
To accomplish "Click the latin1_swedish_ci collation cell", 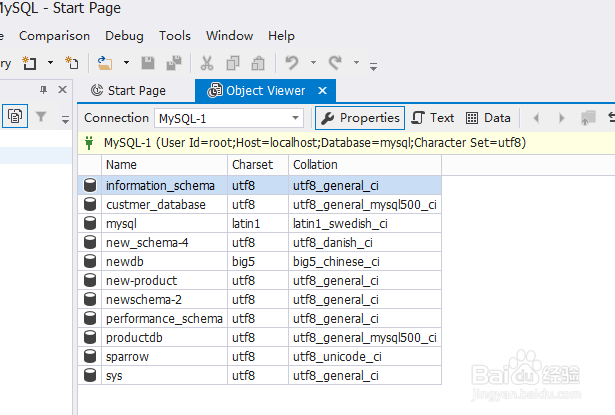I will coord(365,224).
